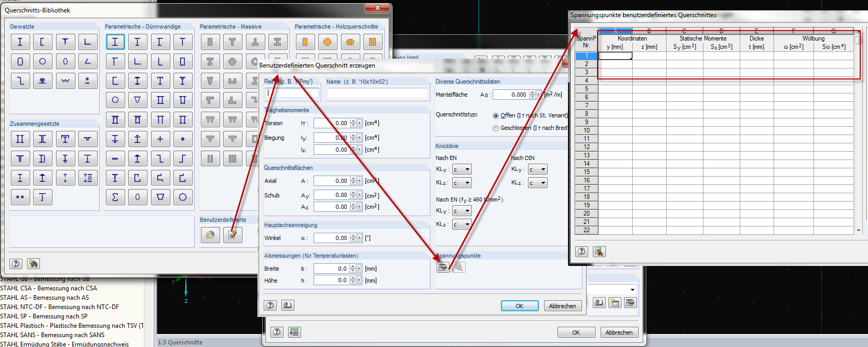Image resolution: width=868 pixels, height=347 pixels.
Task: Pick the flat bar section icon in Dünnwandige
Action: click(115, 158)
